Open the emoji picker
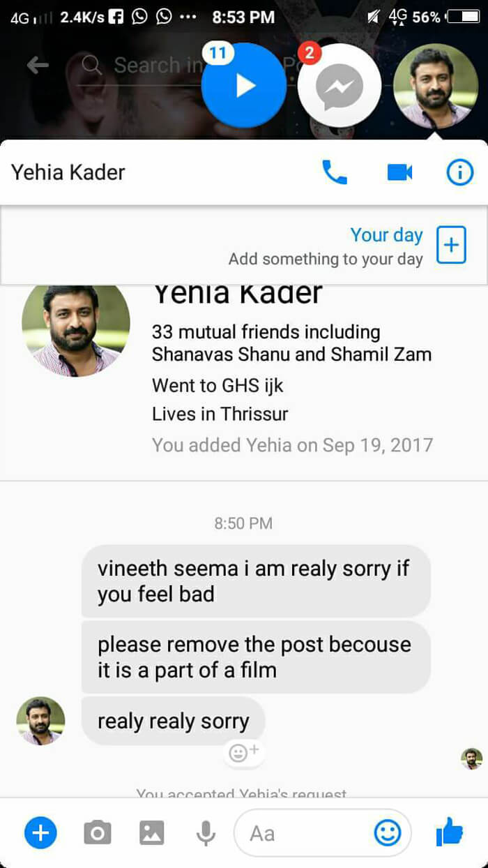 point(388,832)
